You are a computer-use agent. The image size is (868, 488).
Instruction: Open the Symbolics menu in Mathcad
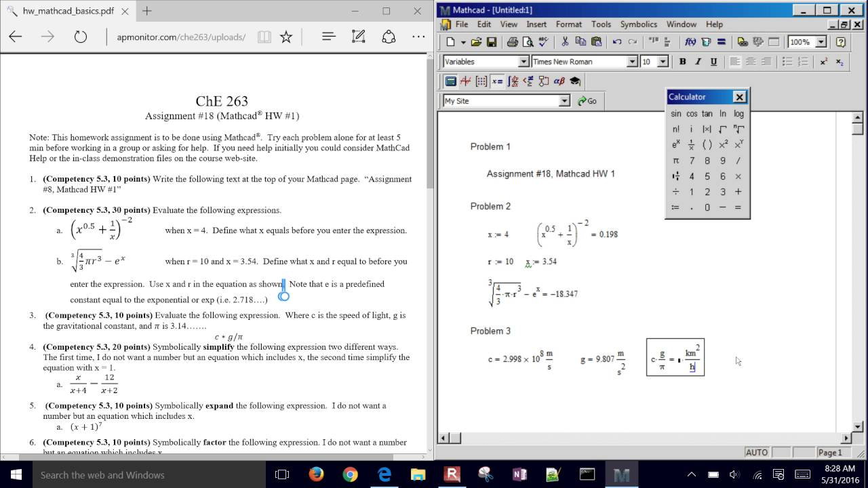(639, 24)
